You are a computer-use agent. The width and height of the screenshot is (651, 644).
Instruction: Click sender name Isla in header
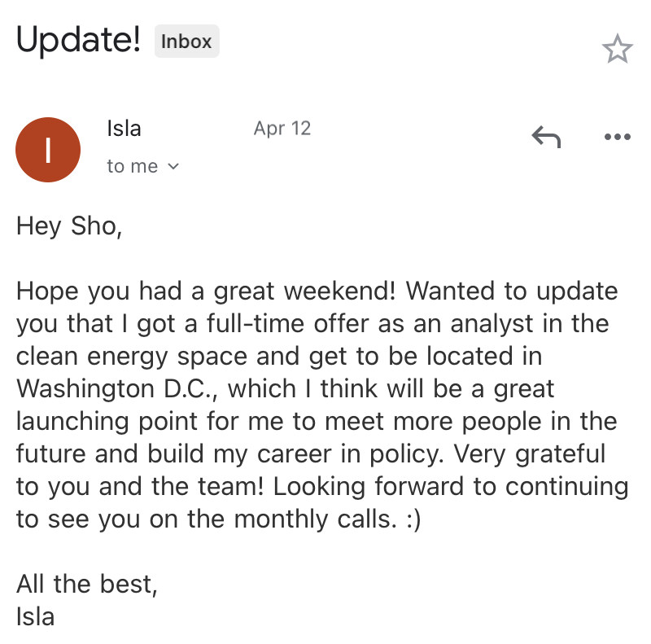124,129
